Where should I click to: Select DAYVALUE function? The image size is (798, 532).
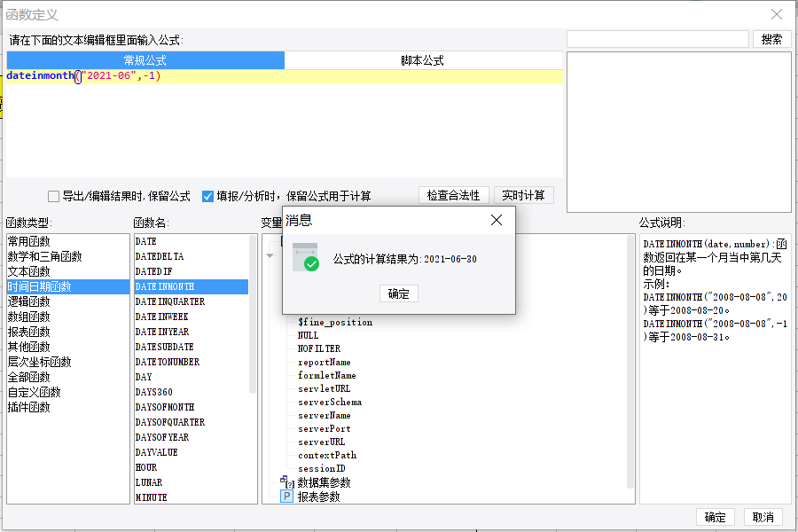point(192,452)
